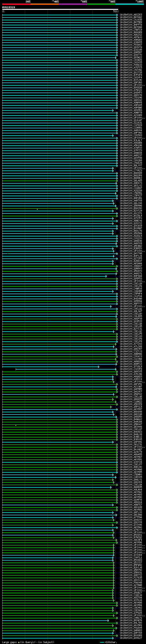This screenshot has height=644, width=146.
Task: Select the query name AV619319
Action: pyautogui.click(x=8, y=8)
